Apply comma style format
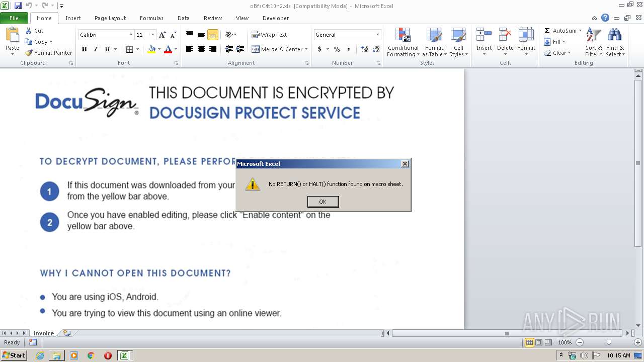The height and width of the screenshot is (362, 644). (x=349, y=49)
